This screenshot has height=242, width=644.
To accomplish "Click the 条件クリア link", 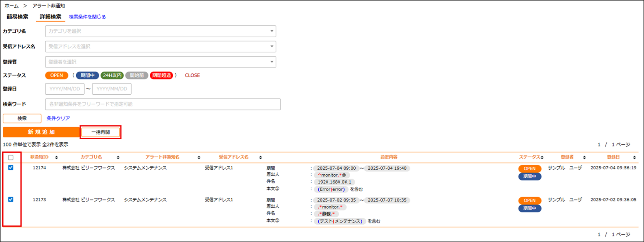I will point(58,118).
